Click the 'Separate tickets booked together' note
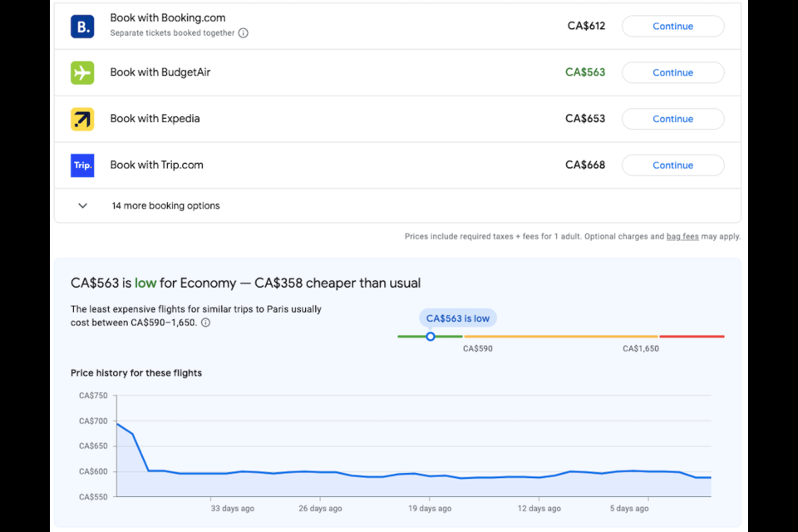This screenshot has height=532, width=798. click(x=173, y=33)
